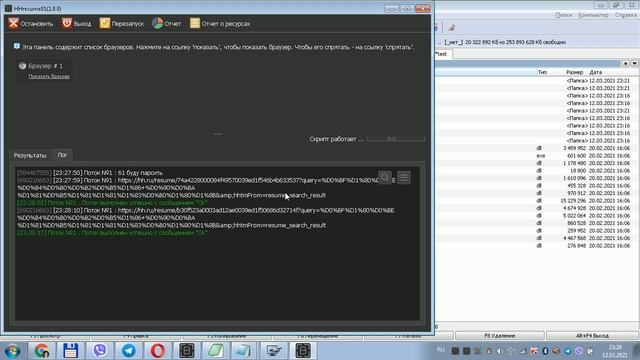Select the dll file sized 3 459 952
640x360 pixels.
click(x=536, y=148)
